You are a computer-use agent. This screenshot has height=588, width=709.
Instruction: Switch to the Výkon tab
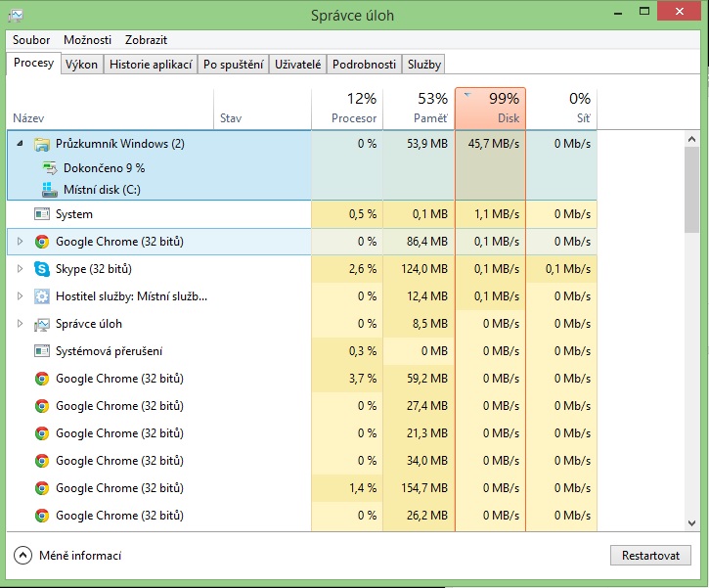pos(81,65)
